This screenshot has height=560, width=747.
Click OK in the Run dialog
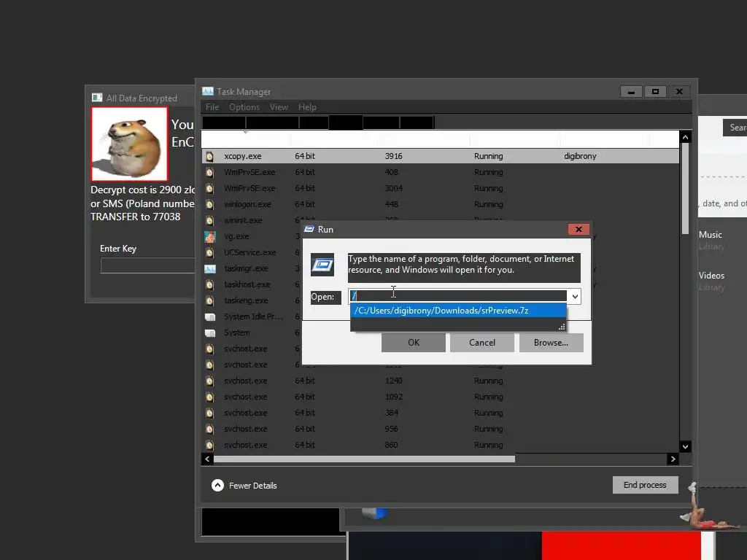414,343
